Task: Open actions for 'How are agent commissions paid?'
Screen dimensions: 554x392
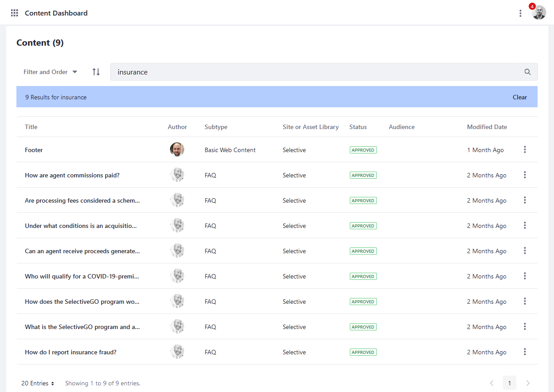Action: point(525,175)
